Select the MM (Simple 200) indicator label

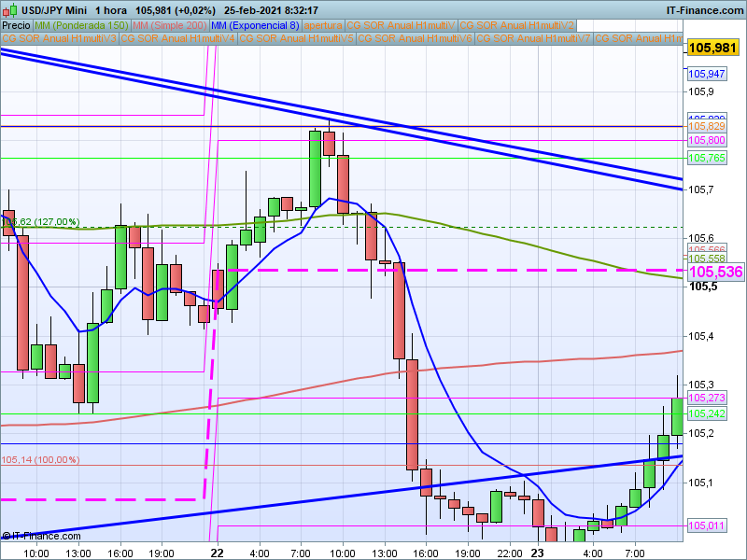[x=169, y=25]
